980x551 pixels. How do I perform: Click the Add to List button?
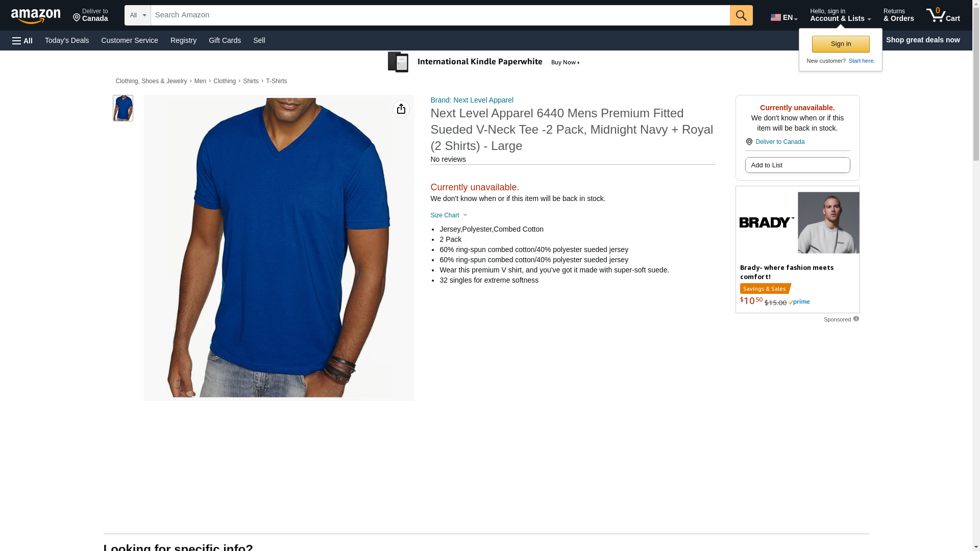click(797, 165)
